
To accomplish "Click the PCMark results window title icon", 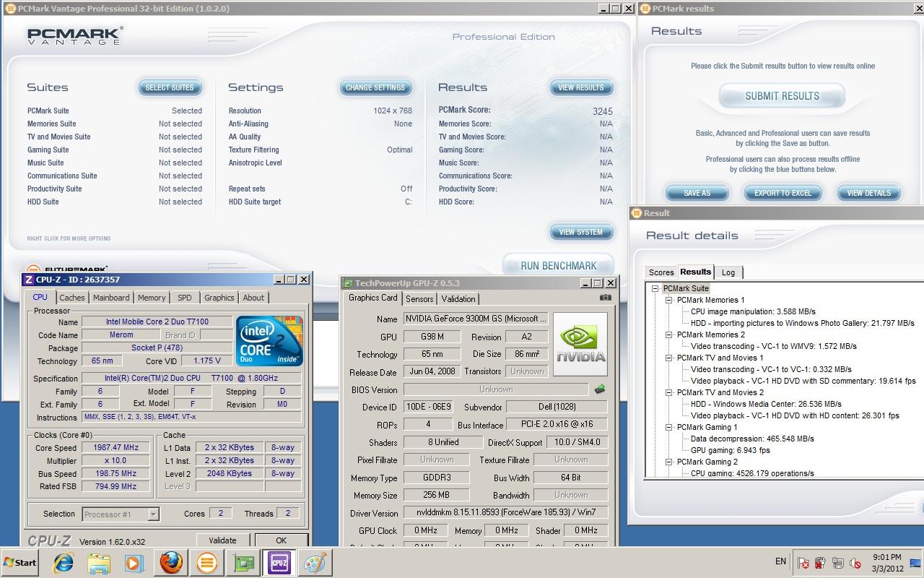I will [x=644, y=9].
